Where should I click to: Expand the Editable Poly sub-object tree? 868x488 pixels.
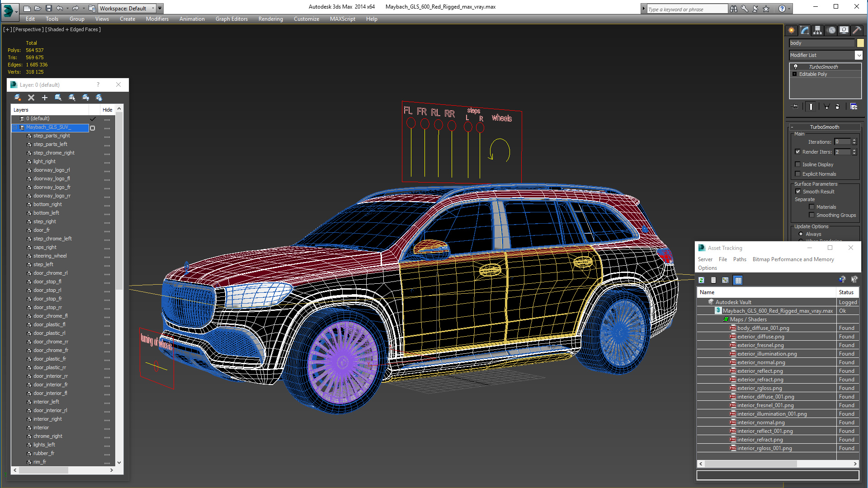click(x=794, y=74)
